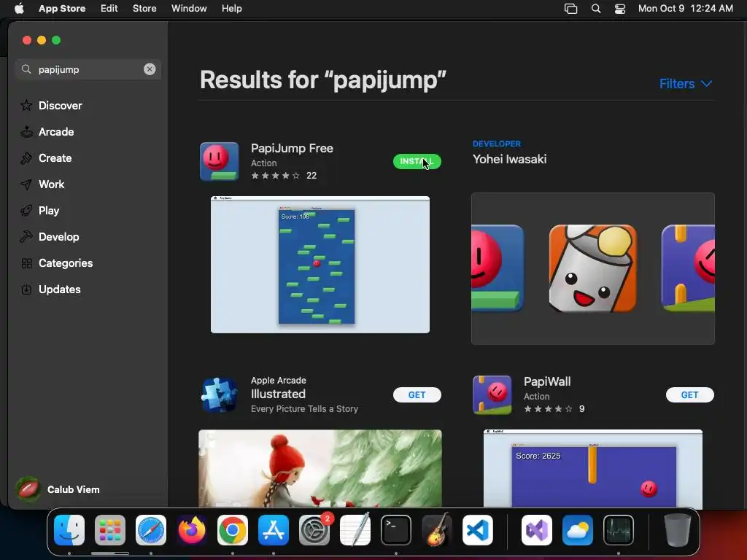Launch Visual Studio purple Dock icon
The height and width of the screenshot is (560, 747).
537,530
